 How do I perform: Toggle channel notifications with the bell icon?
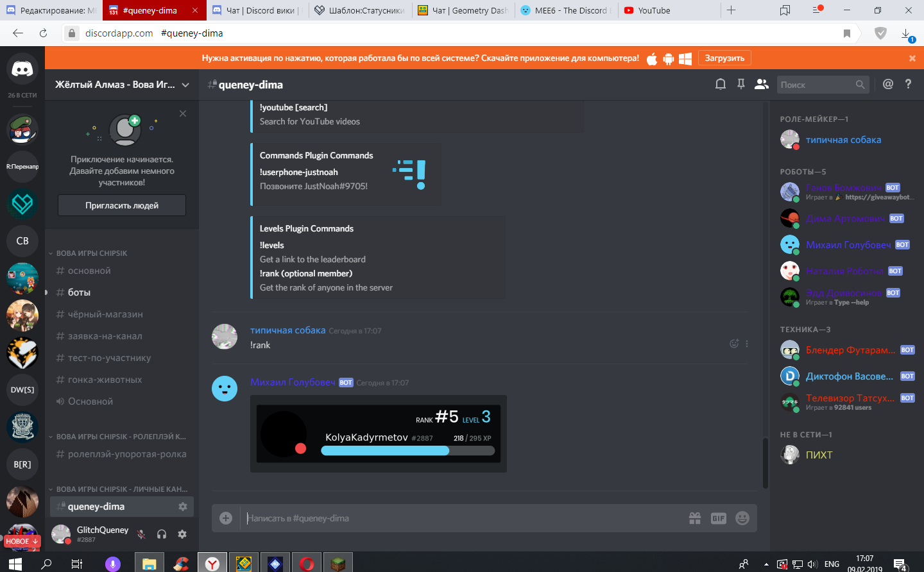coord(720,84)
